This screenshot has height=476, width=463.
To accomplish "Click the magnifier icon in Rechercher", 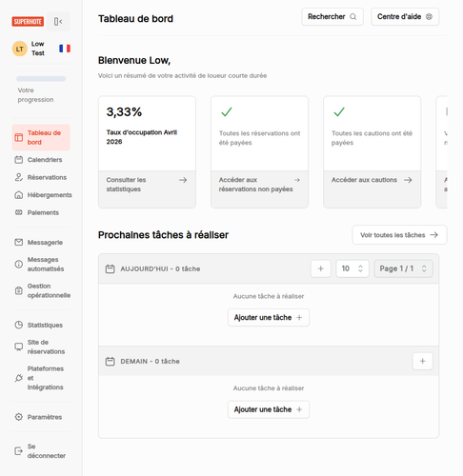I will tap(353, 17).
